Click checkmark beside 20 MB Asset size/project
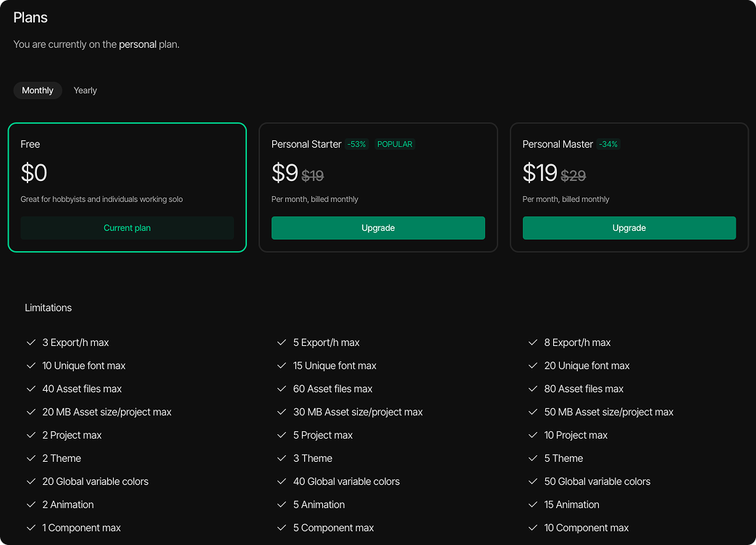 (x=31, y=412)
